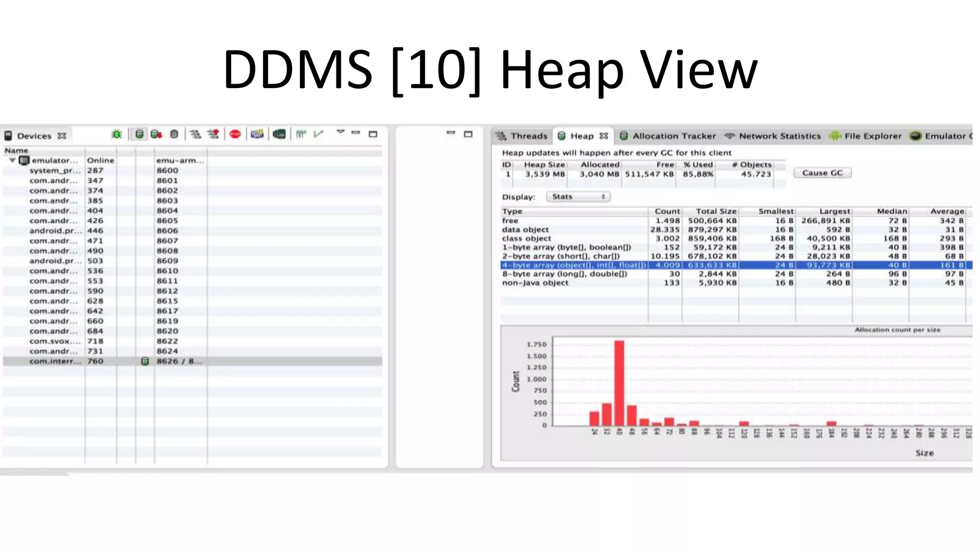The image size is (980, 551).
Task: Select com.interr... process with PID 760
Action: (x=192, y=361)
